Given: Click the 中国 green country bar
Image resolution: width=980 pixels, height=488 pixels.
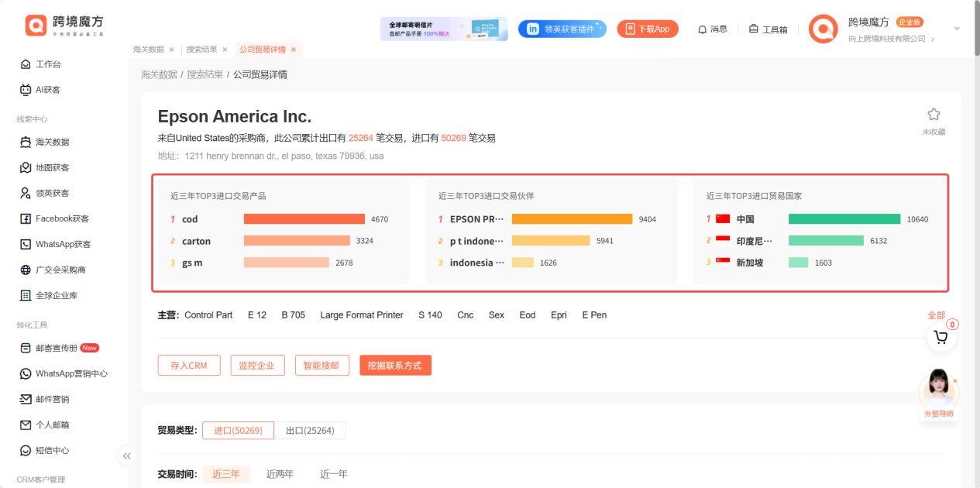Looking at the screenshot, I should pyautogui.click(x=844, y=219).
